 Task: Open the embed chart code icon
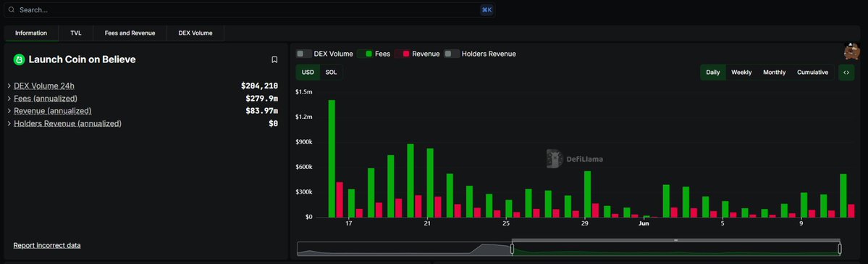tap(846, 73)
